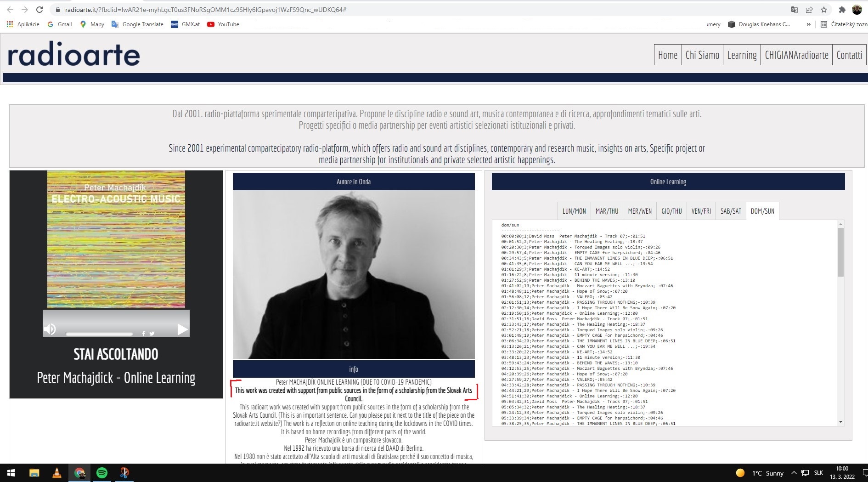Open the Chi Siamo menu item
This screenshot has height=482, width=868.
[x=702, y=55]
